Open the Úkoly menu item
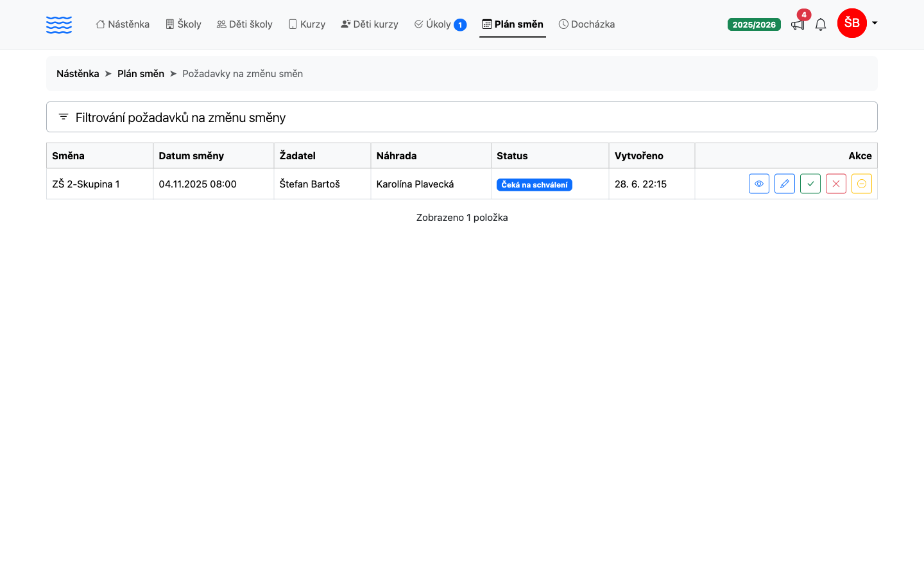Screen dimensions: 924x578 440,24
